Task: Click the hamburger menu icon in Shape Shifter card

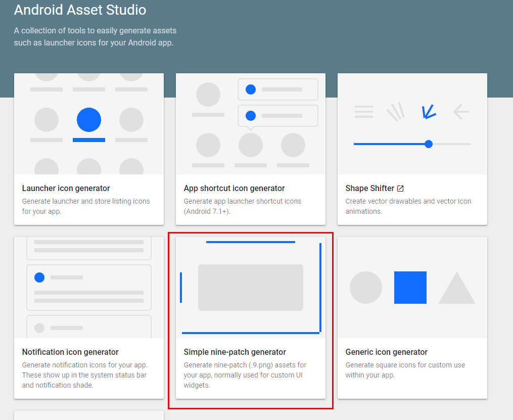Action: (x=364, y=112)
